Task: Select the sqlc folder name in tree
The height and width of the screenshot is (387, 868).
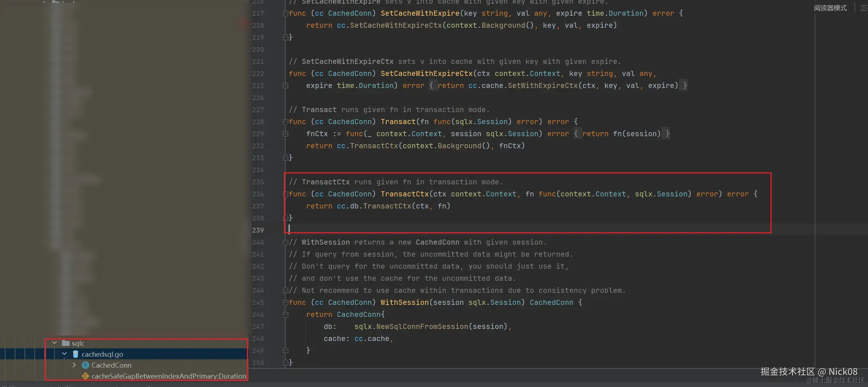Action: tap(78, 343)
